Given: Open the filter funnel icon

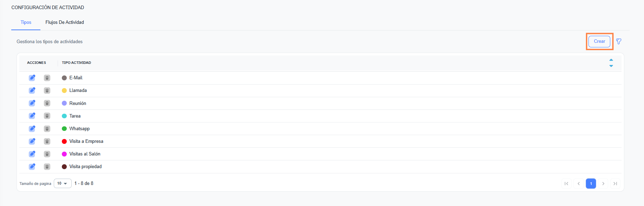Looking at the screenshot, I should (619, 41).
